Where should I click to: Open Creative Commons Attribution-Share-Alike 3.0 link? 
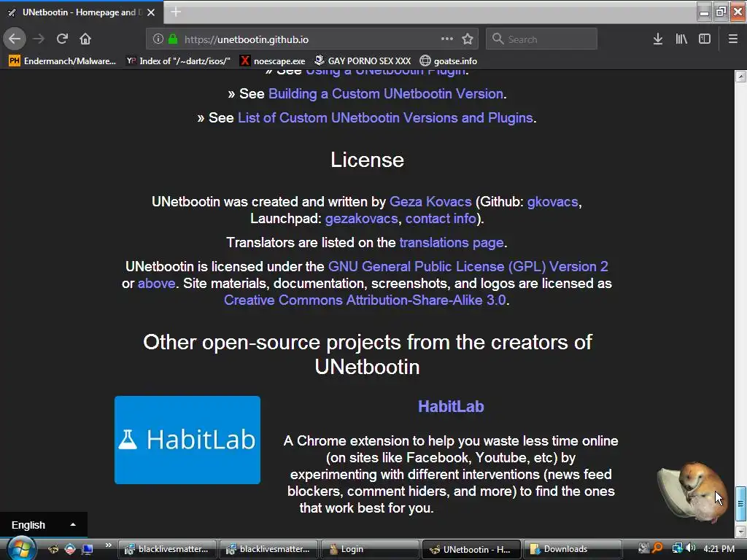pos(365,300)
